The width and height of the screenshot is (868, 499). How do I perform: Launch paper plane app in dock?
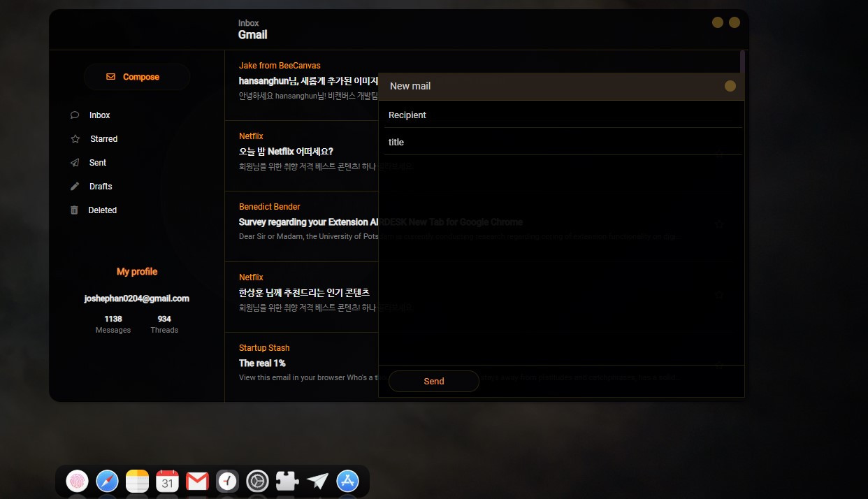pyautogui.click(x=317, y=481)
